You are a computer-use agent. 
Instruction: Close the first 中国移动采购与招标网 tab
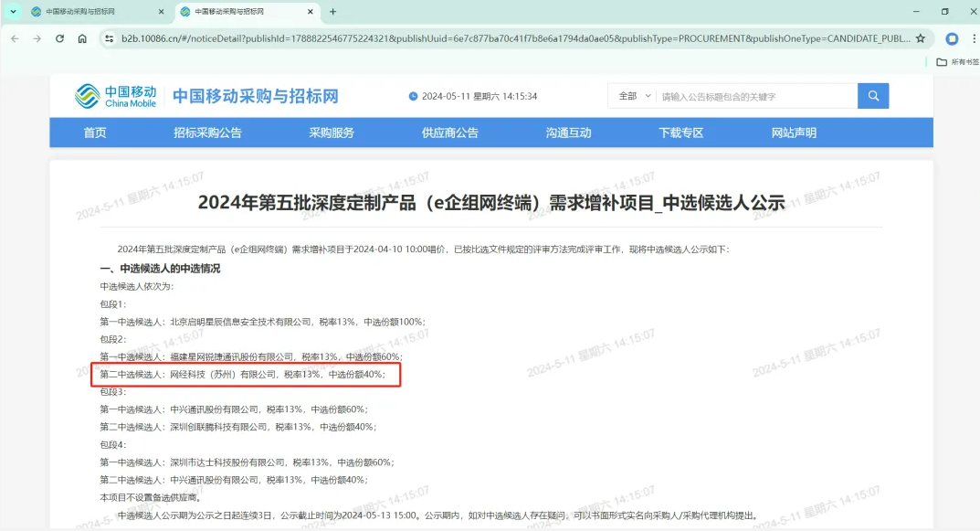click(162, 12)
